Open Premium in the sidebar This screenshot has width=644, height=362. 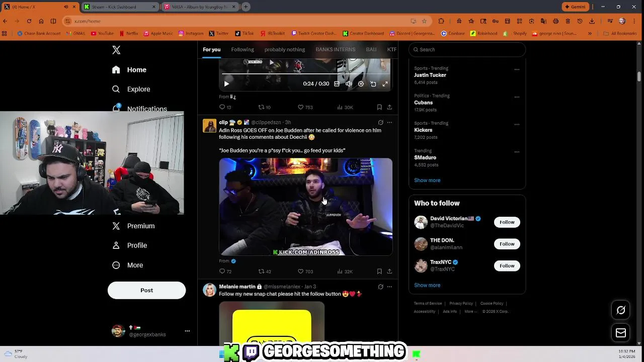coord(133,226)
